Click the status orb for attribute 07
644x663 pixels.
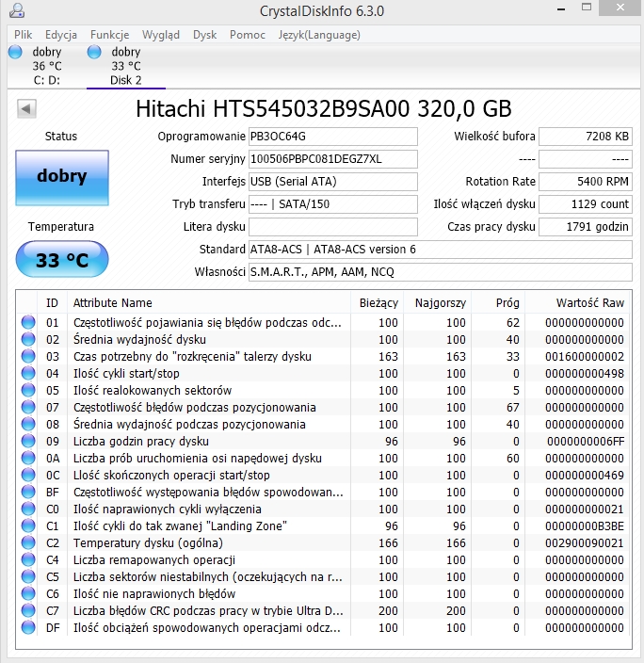(28, 407)
